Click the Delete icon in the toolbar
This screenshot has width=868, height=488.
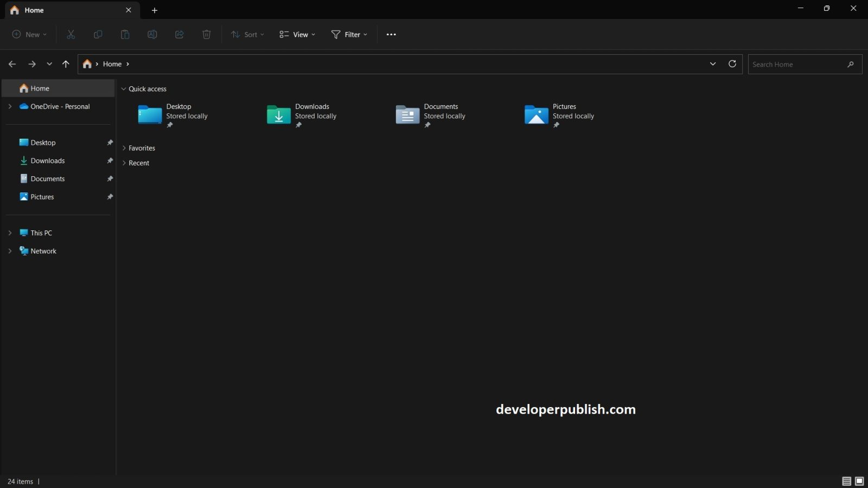(x=206, y=34)
